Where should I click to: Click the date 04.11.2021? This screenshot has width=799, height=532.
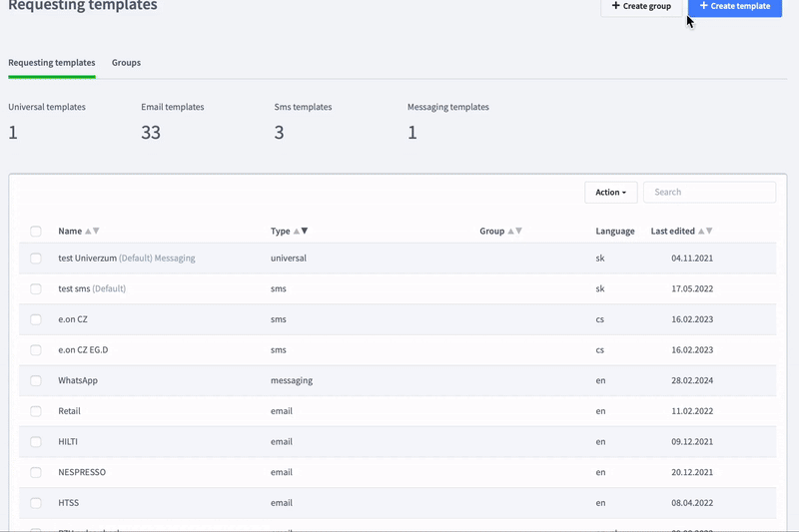[x=692, y=259]
